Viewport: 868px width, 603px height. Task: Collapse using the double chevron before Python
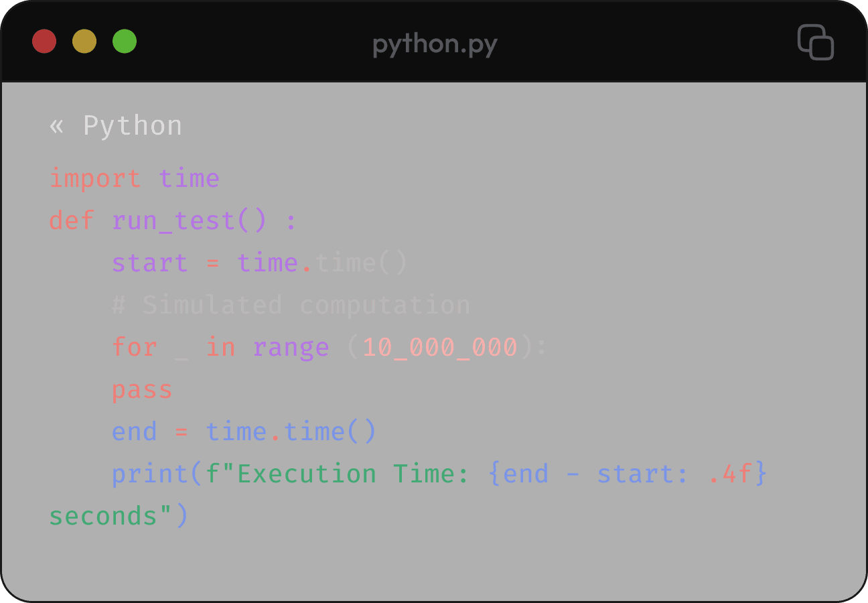[56, 126]
